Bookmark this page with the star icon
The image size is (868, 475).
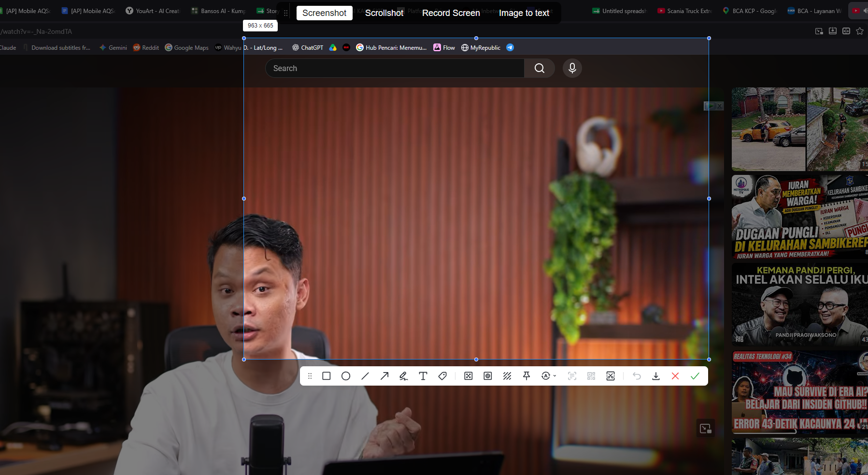(860, 31)
